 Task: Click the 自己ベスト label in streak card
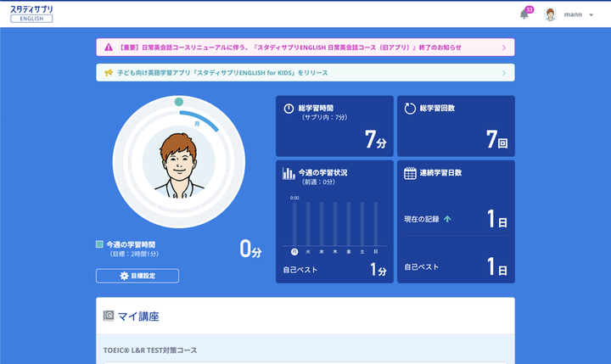click(422, 267)
